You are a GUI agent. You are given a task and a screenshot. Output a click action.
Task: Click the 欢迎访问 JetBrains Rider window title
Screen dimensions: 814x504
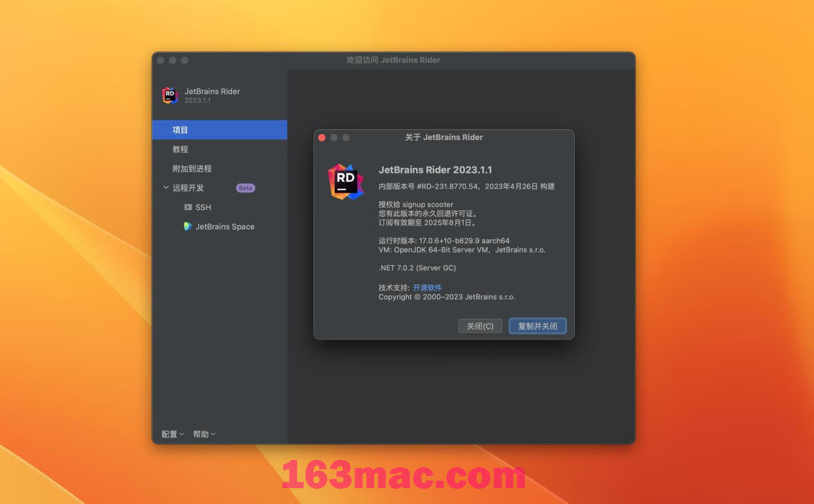tap(393, 60)
